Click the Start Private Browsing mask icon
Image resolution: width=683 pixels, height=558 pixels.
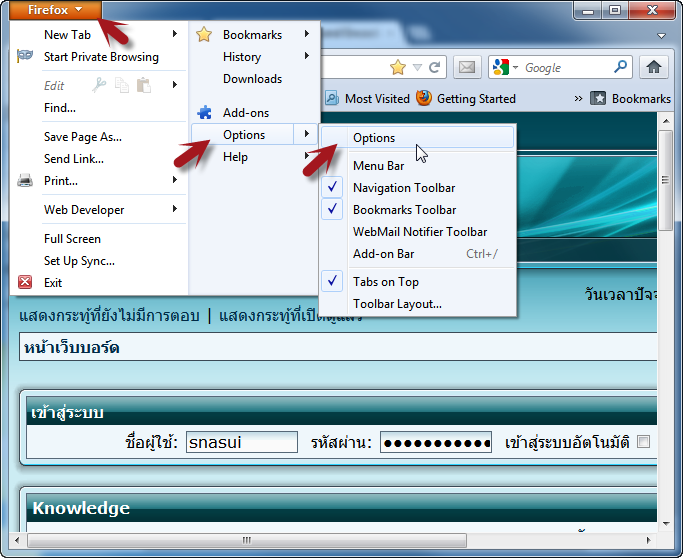point(25,56)
